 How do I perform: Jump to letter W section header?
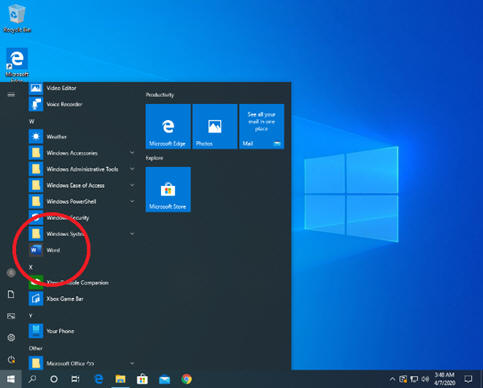click(32, 121)
